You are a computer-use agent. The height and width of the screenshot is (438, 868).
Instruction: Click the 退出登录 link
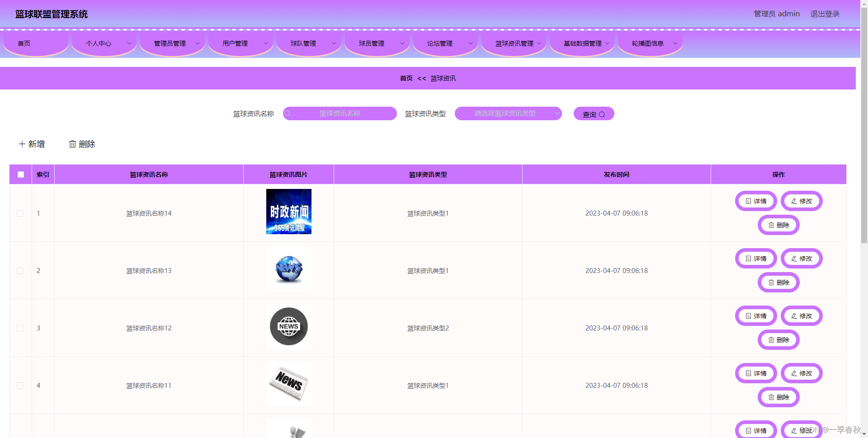[x=825, y=14]
